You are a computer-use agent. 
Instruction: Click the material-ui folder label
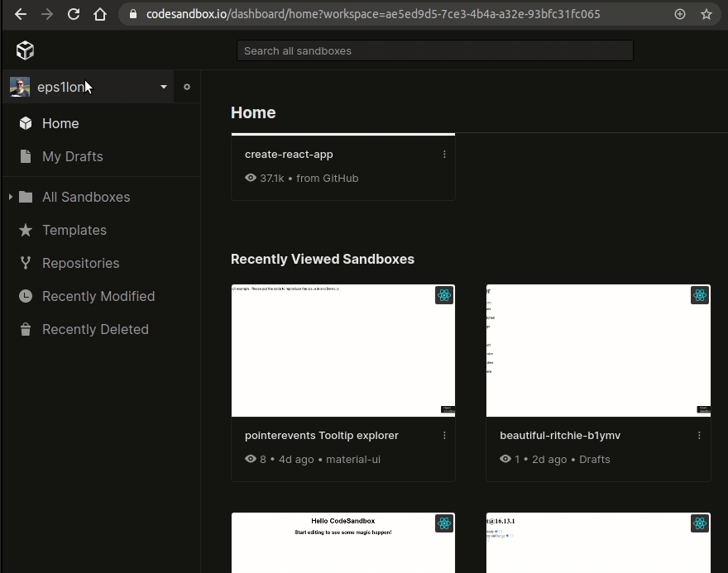[x=353, y=460]
